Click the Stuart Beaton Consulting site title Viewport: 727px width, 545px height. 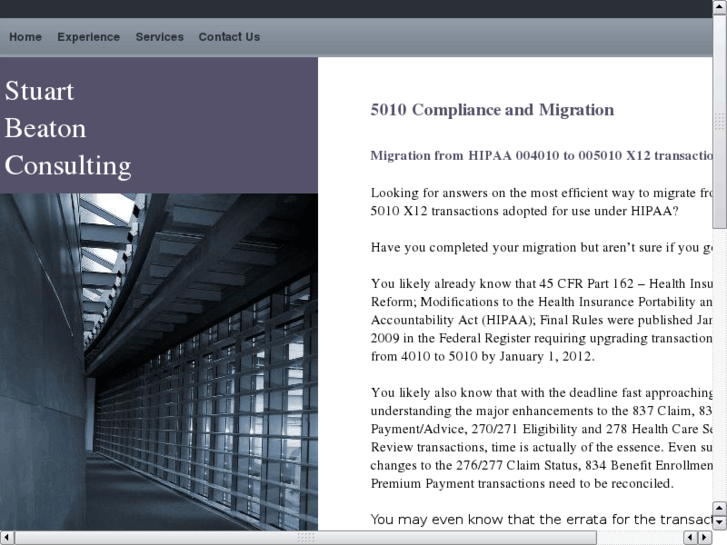pos(68,128)
